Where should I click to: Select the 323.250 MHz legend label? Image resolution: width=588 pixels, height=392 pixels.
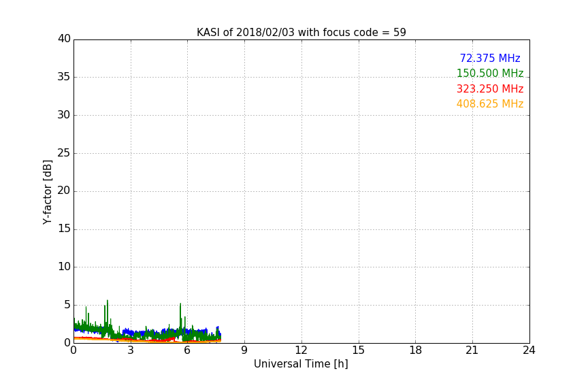click(490, 89)
